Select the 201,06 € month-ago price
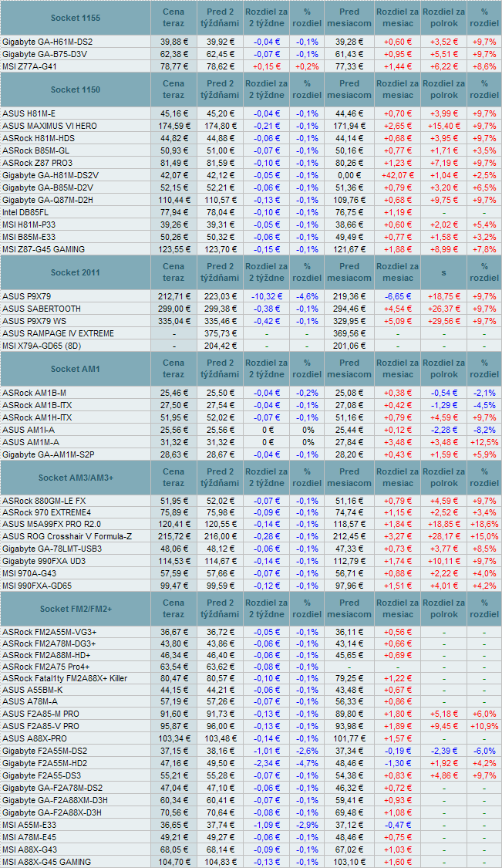This screenshot has width=502, height=868. click(349, 346)
